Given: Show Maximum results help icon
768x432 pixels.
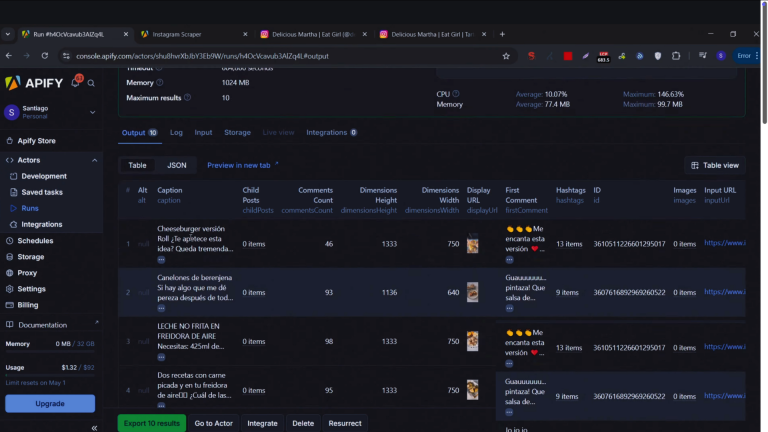Looking at the screenshot, I should click(x=187, y=97).
